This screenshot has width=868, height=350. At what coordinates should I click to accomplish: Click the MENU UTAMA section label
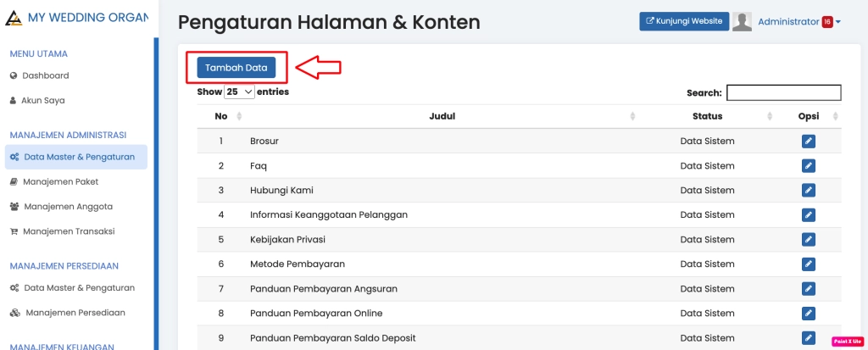pyautogui.click(x=39, y=53)
